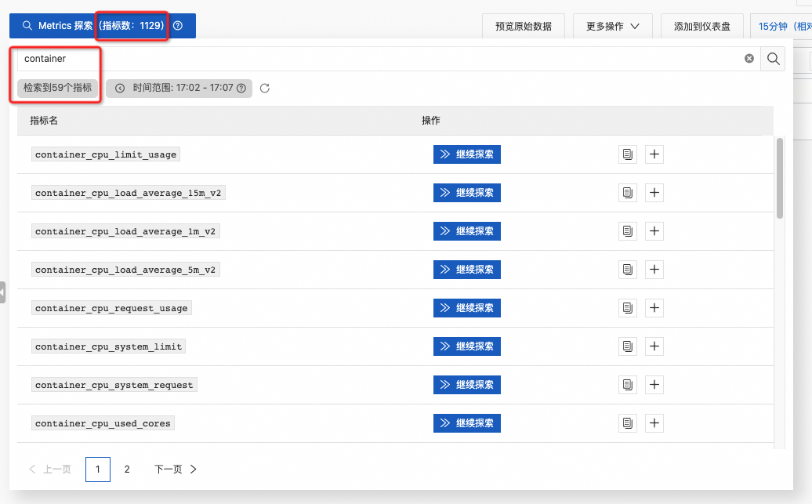The image size is (812, 504).
Task: Add container_cpu_used_cores with plus icon
Action: click(654, 423)
